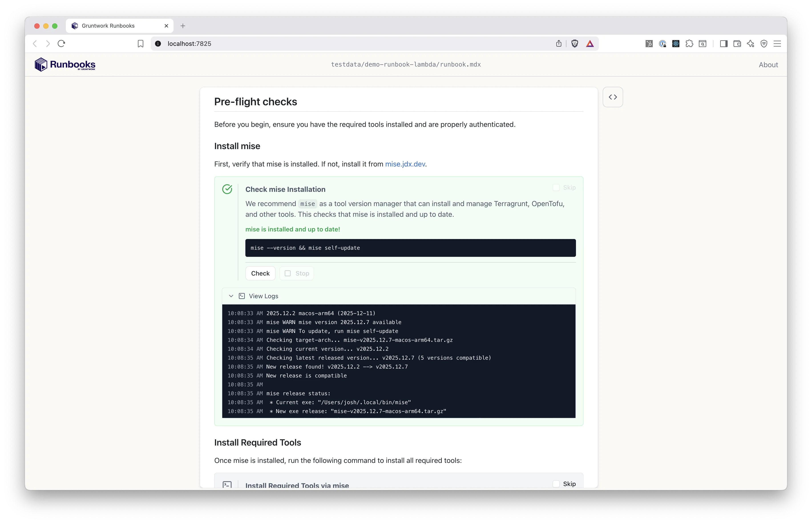Open the browser hamburger main menu
Screen dimensions: 812x523
tap(777, 43)
